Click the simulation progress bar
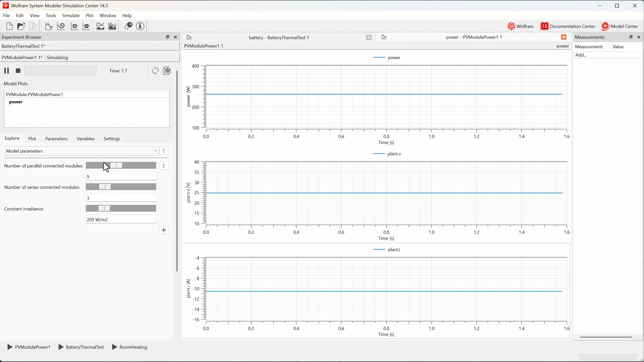 coord(60,71)
